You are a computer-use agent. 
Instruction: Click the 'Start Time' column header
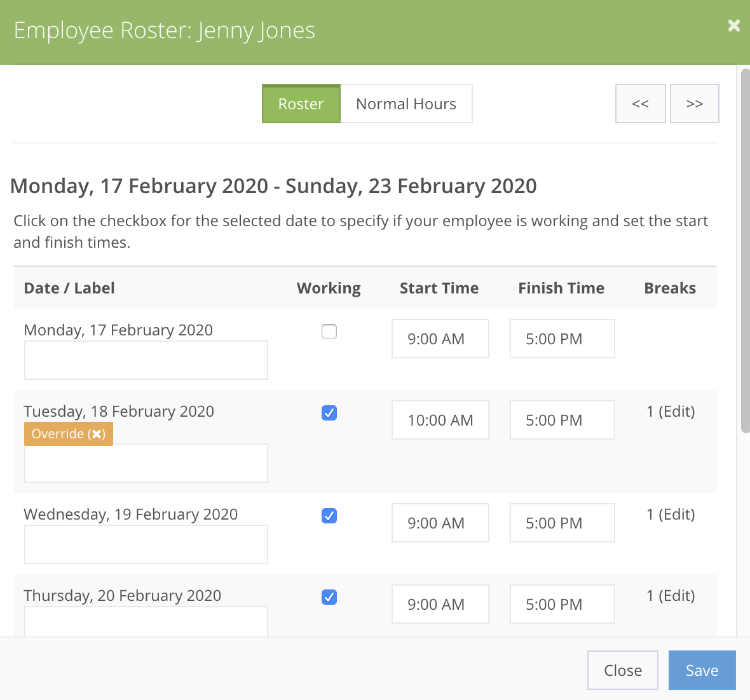click(439, 288)
